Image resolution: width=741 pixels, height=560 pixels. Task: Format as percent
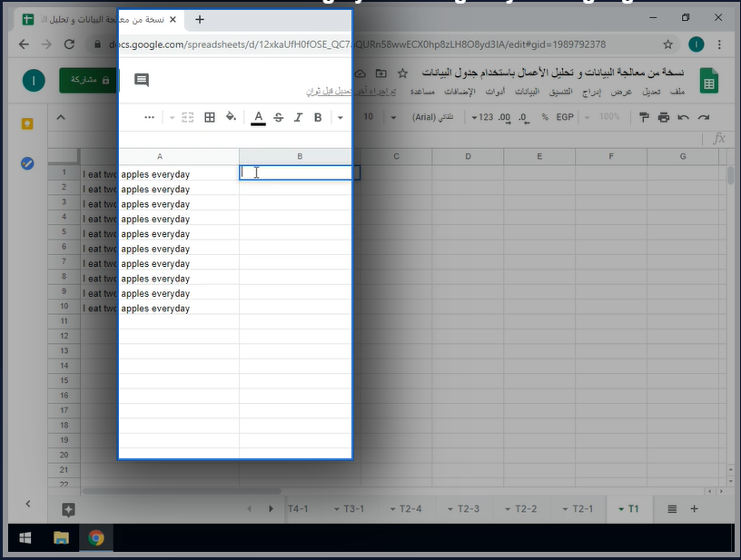tap(545, 117)
